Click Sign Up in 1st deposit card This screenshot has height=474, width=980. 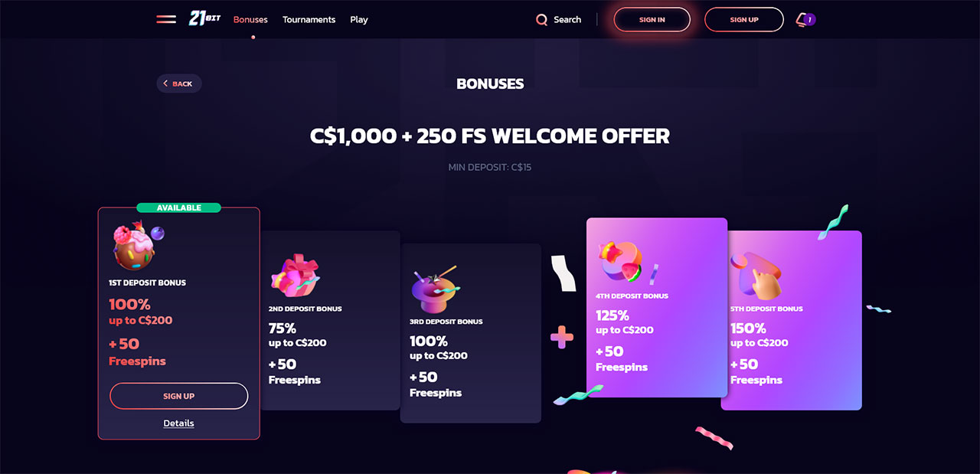pos(179,396)
